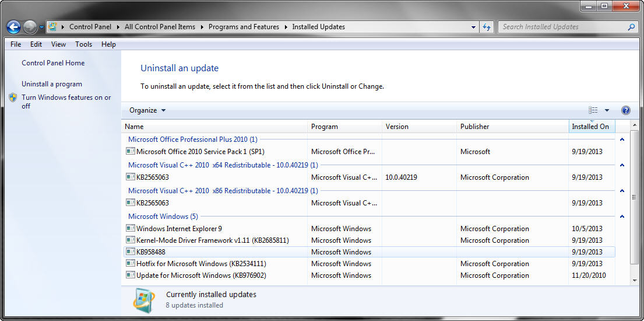
Task: Sort by Installed On column header
Action: tap(592, 126)
